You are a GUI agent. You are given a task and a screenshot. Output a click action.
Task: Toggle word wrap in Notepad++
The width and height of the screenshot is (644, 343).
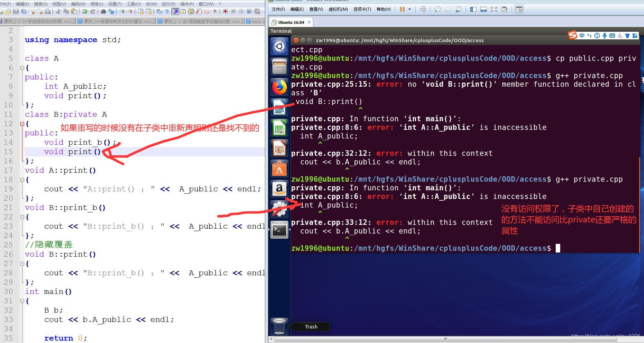coord(159,11)
